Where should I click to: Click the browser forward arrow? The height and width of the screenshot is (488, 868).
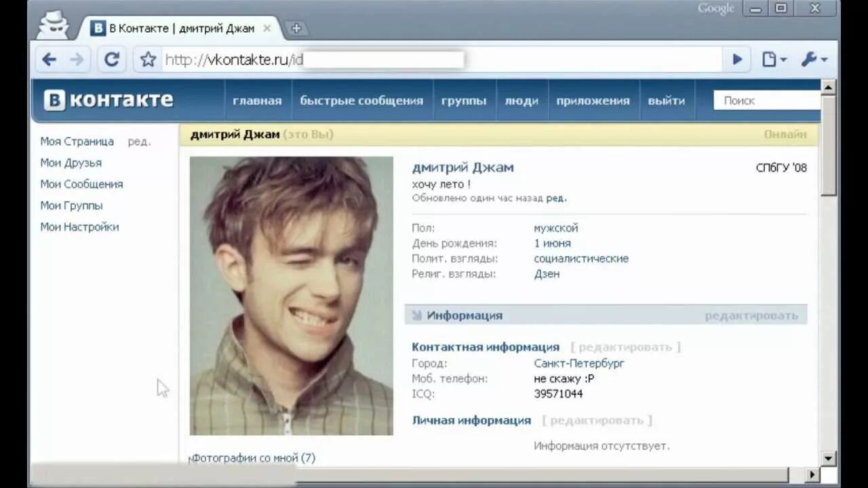point(77,60)
